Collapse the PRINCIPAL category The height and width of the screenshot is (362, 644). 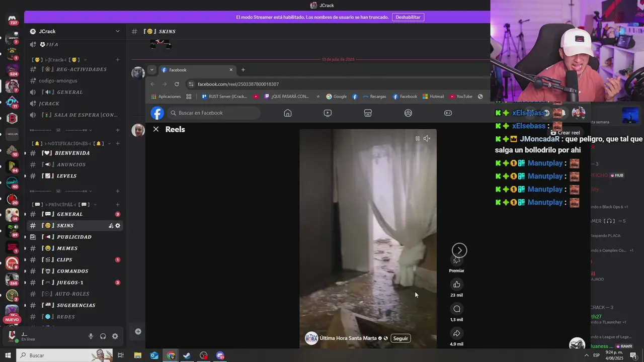click(64, 205)
